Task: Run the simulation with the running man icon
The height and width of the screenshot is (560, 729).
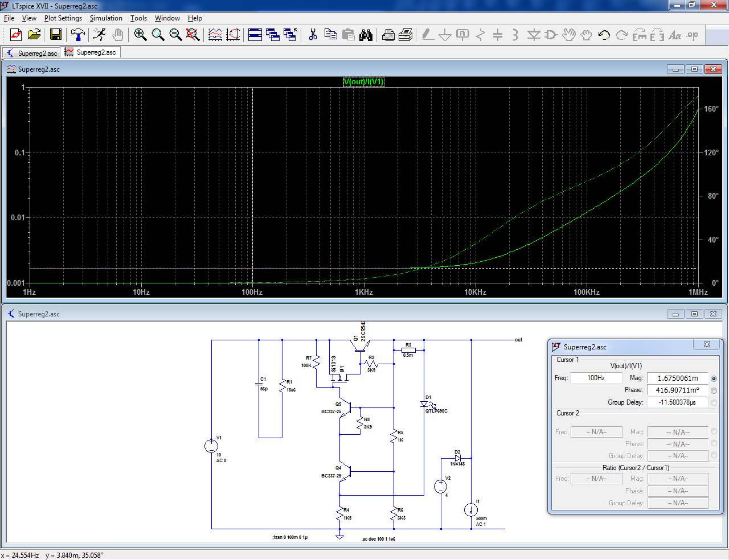Action: coord(100,35)
